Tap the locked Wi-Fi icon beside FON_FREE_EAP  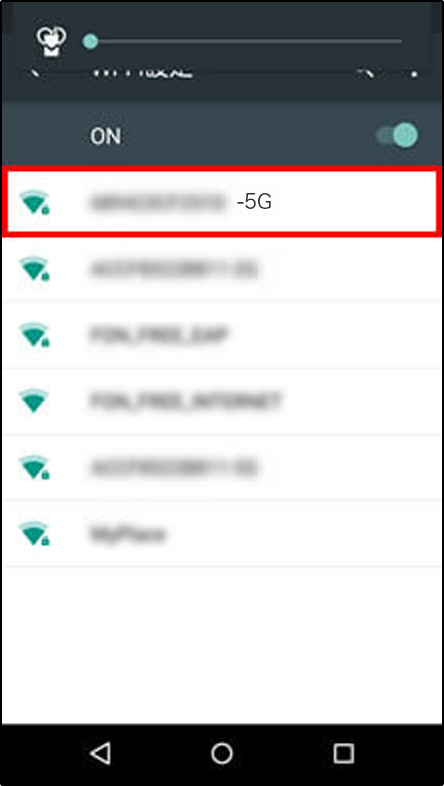click(35, 335)
